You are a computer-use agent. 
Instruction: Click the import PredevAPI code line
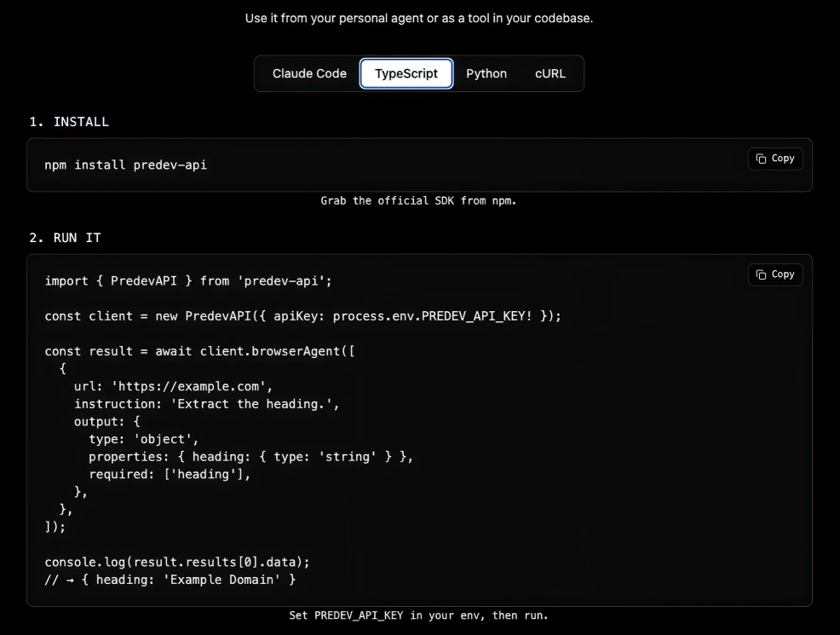click(x=188, y=280)
